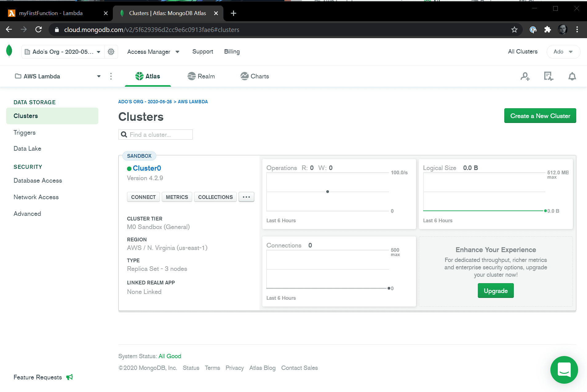Click the MongoDB leaf logo
Viewport: 587px width, 392px height.
click(x=9, y=51)
